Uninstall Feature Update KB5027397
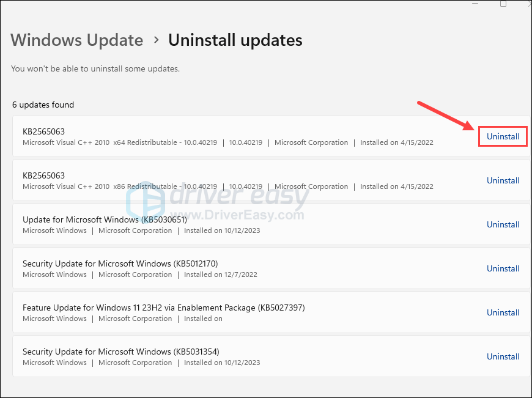532x398 pixels. [503, 312]
